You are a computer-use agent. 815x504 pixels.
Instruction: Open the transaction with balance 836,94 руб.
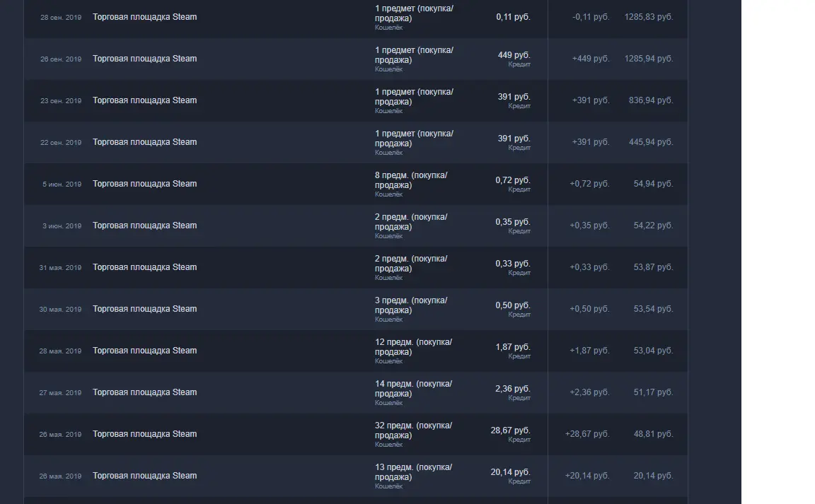click(651, 100)
